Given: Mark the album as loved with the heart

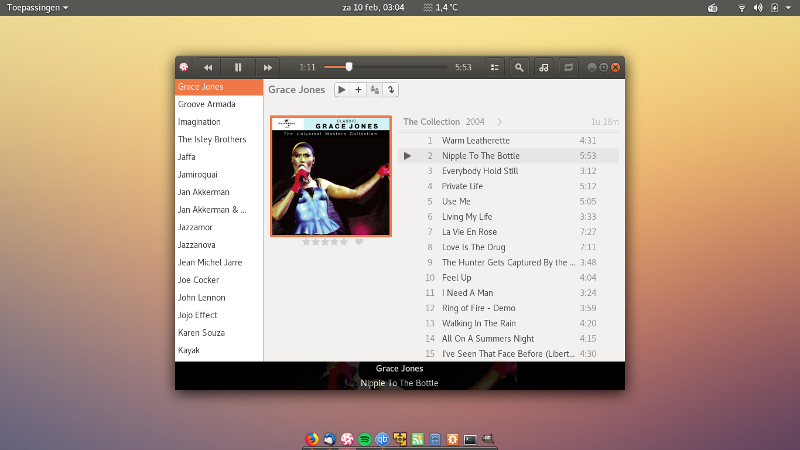Looking at the screenshot, I should (359, 242).
